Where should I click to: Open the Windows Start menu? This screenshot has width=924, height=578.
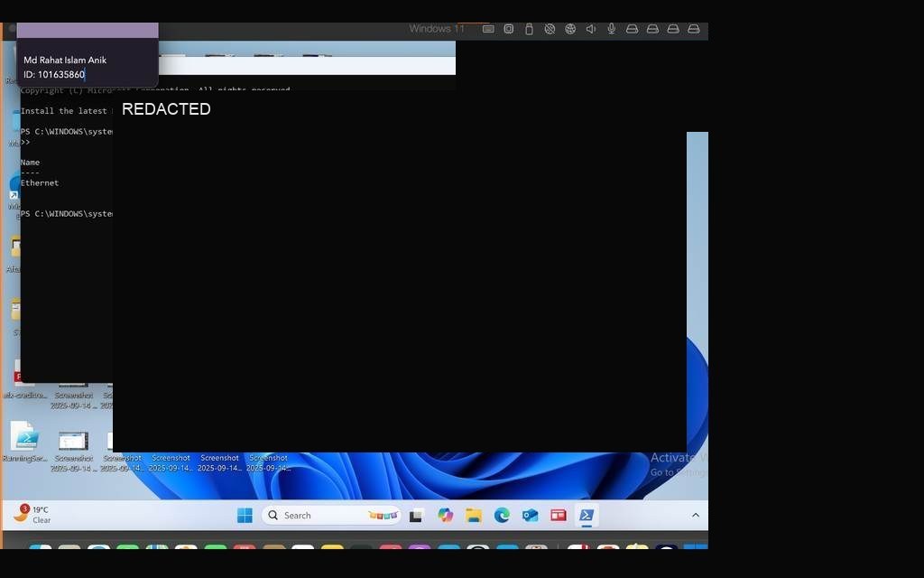pos(245,516)
